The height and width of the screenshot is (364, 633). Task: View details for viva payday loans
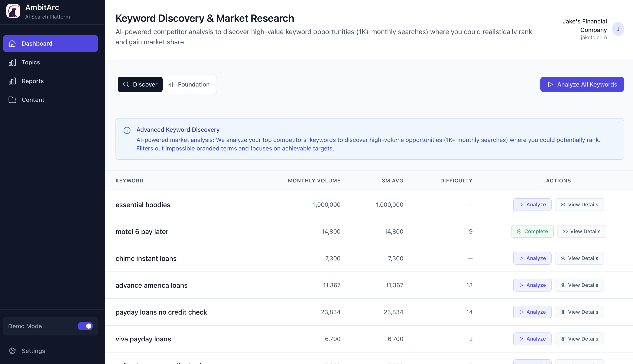(x=579, y=339)
